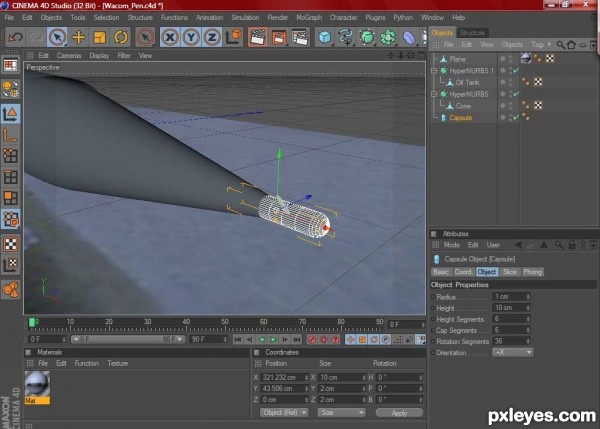Open the Slice tab in Attributes
Screen dimensions: 600x429
[x=510, y=272]
